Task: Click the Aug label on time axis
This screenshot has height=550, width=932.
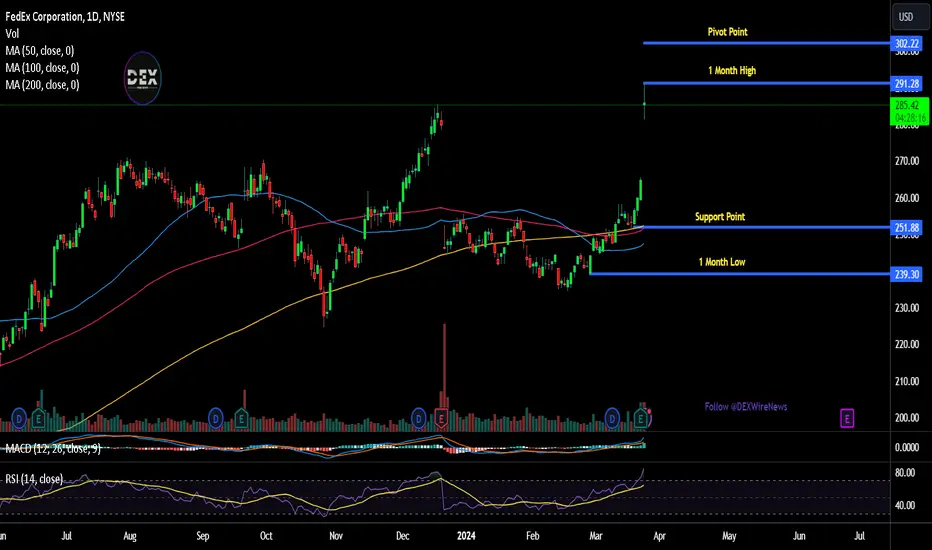Action: tap(130, 536)
